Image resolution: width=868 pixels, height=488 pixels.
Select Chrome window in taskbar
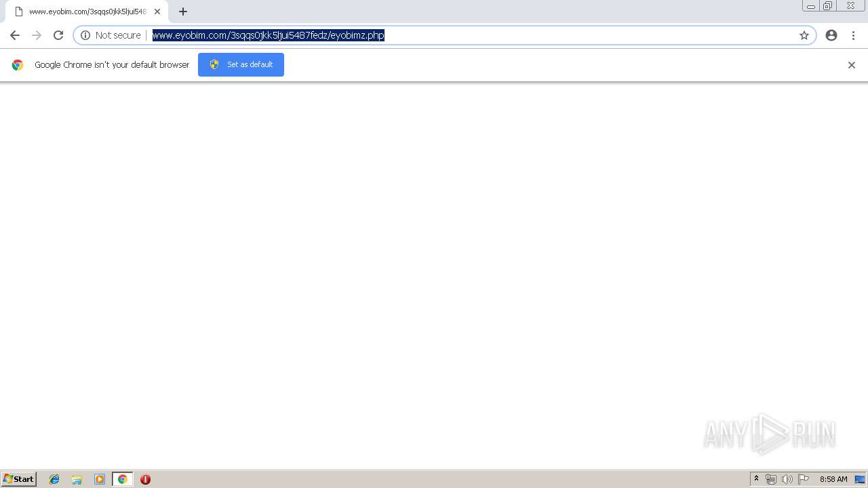click(122, 479)
